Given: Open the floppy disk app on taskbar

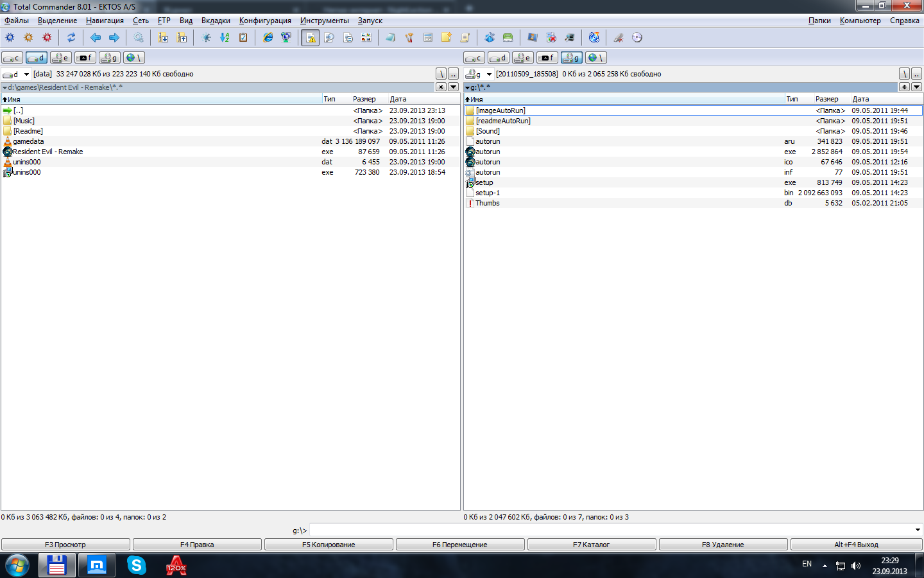Looking at the screenshot, I should point(57,565).
